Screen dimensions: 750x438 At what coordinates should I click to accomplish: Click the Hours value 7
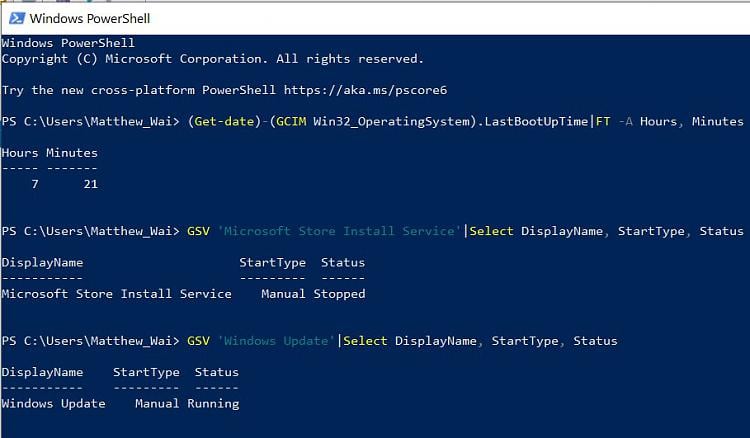[35, 184]
